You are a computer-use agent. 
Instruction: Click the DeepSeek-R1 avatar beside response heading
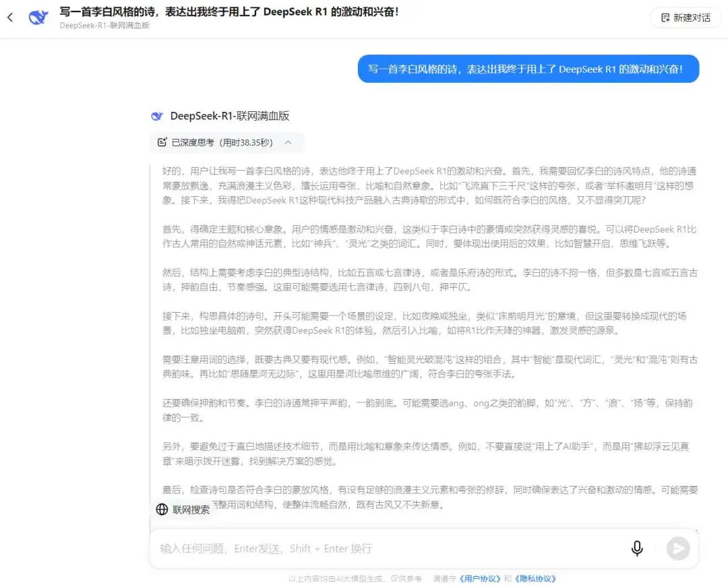coord(156,116)
